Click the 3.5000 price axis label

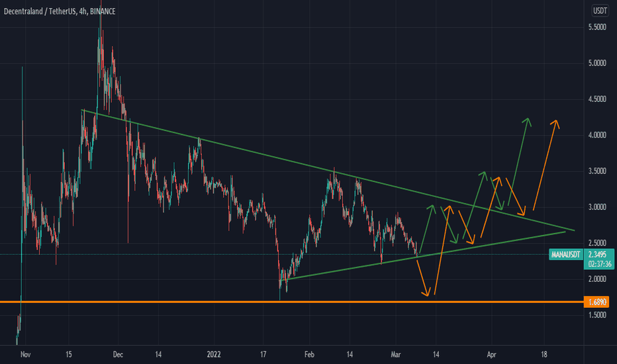pos(597,171)
